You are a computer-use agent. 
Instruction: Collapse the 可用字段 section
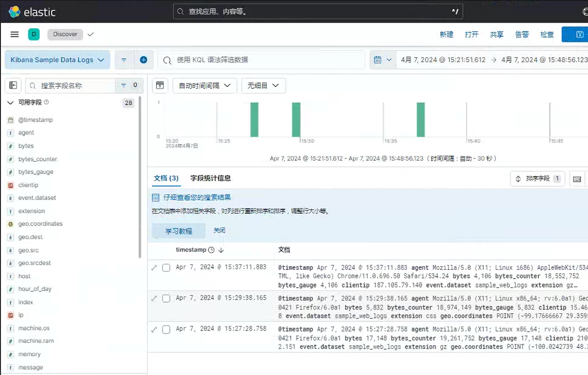tap(10, 102)
